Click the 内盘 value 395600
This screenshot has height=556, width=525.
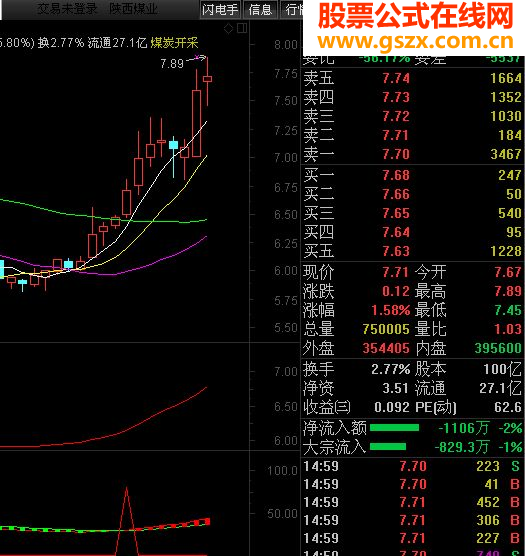(x=498, y=349)
